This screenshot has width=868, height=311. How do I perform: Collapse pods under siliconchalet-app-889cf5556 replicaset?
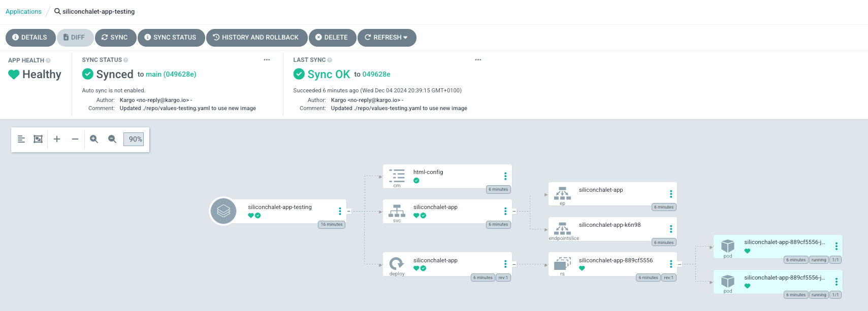pos(680,264)
